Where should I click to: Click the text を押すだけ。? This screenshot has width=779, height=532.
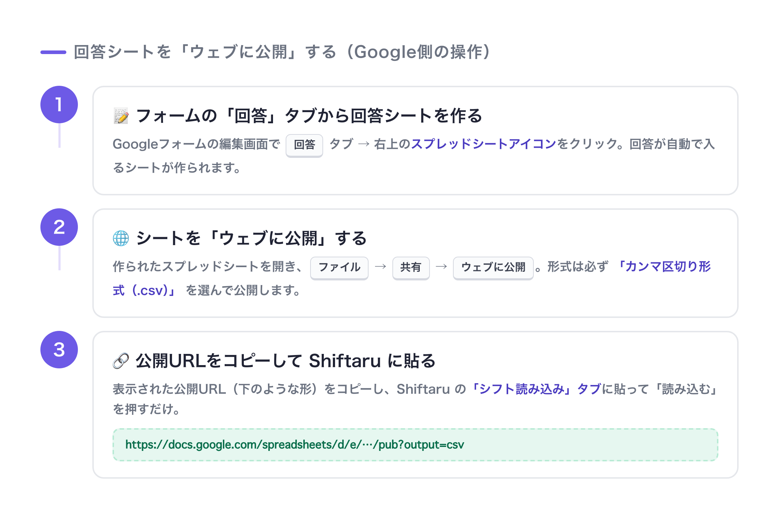click(x=146, y=409)
